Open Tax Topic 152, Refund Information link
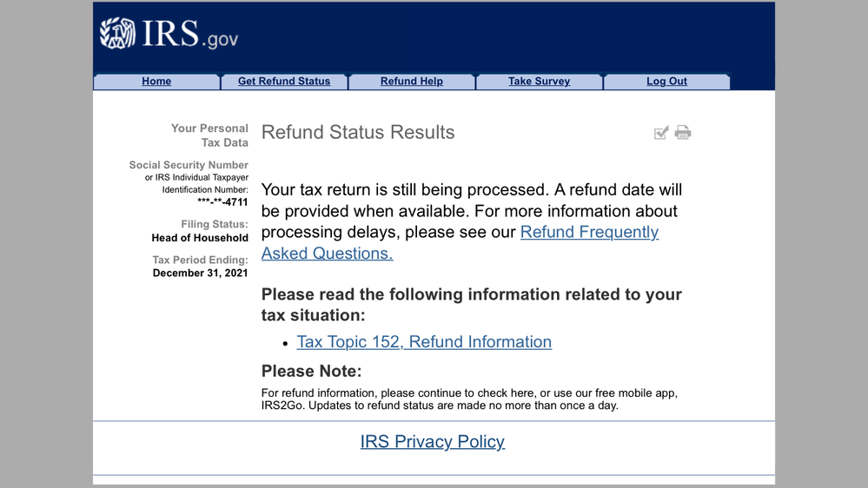868x488 pixels. [424, 342]
